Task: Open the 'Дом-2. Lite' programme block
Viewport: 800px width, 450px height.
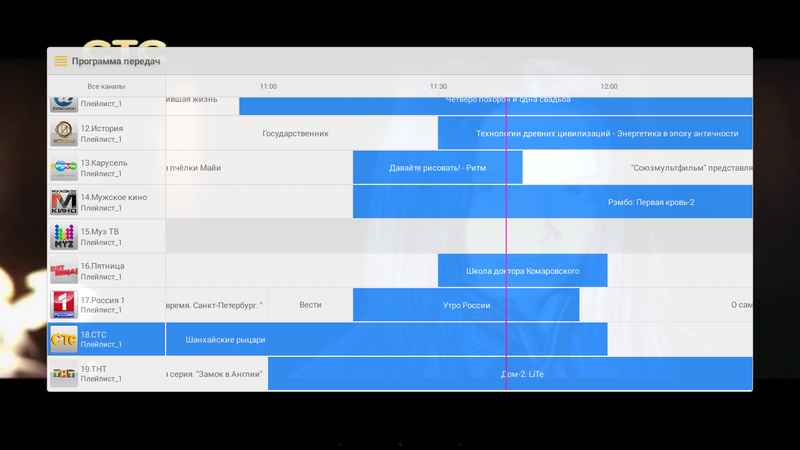Action: pos(510,374)
